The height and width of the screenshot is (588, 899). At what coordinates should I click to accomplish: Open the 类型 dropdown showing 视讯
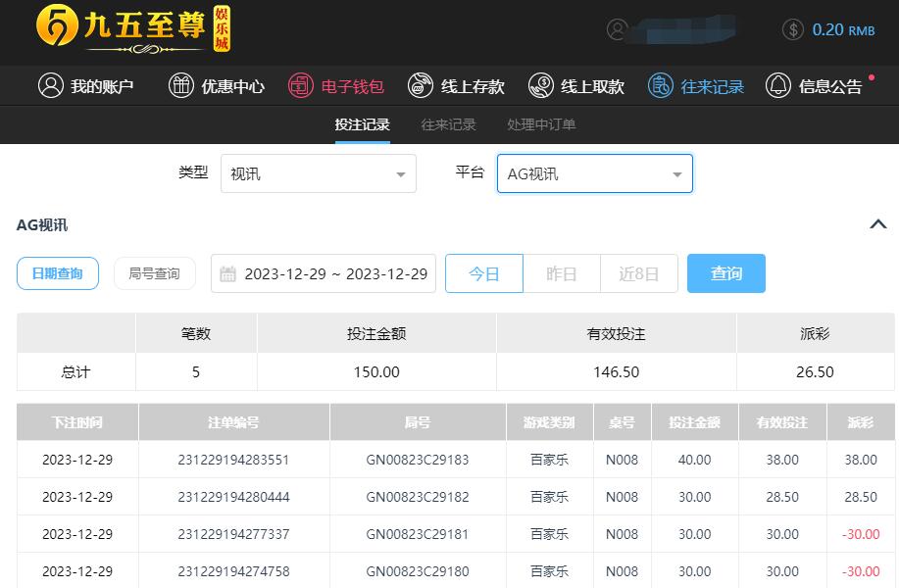click(x=319, y=173)
